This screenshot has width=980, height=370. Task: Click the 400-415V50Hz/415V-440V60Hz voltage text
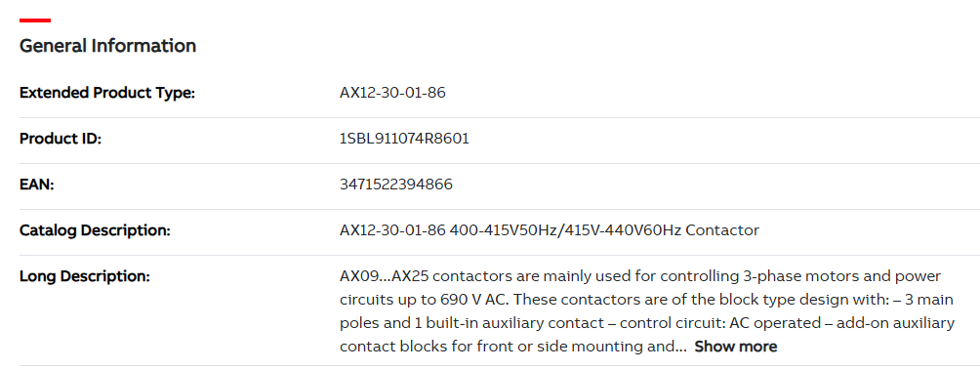[565, 230]
